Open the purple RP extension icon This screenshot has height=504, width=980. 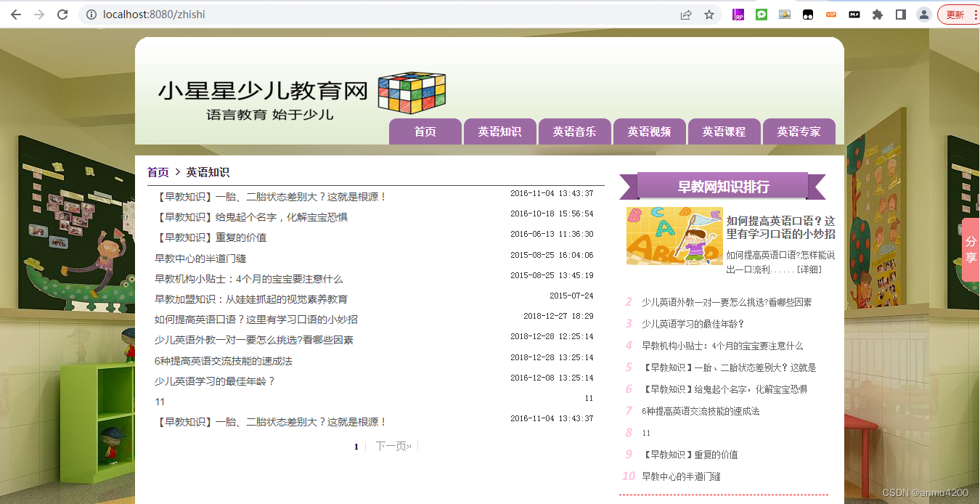click(738, 15)
